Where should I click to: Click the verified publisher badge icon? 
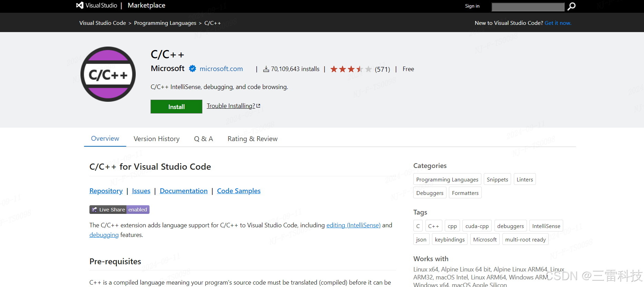(x=192, y=69)
